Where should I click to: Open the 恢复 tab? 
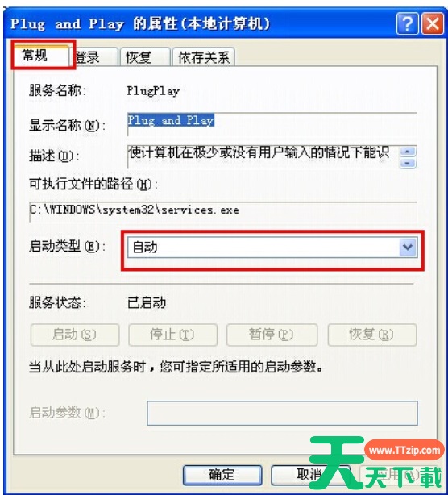coord(145,57)
